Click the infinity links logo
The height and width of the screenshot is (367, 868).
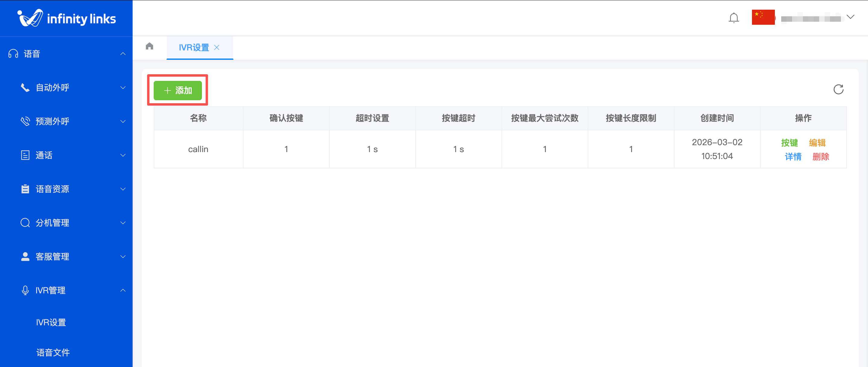click(x=66, y=18)
